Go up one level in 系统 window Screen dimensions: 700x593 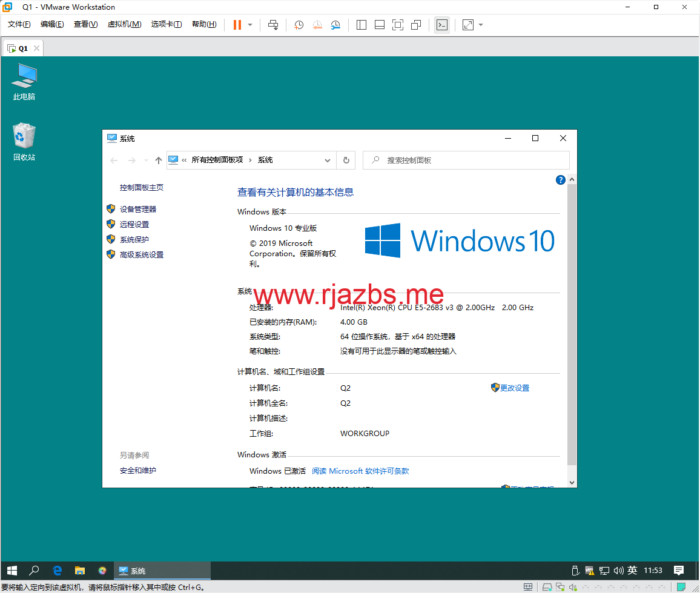(159, 161)
